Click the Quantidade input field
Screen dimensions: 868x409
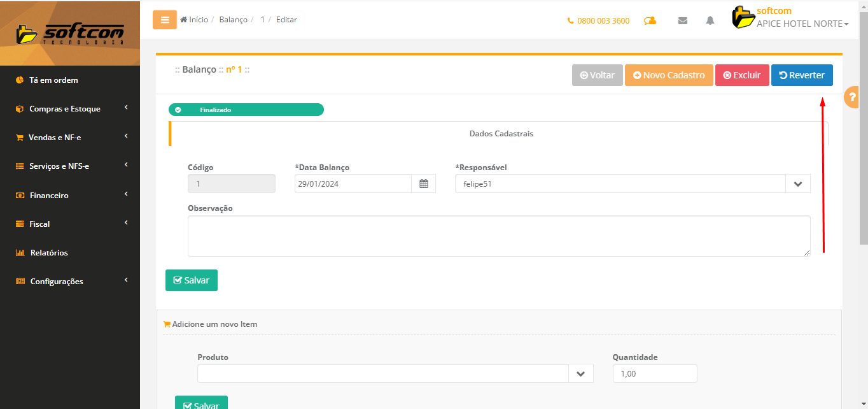tap(654, 374)
